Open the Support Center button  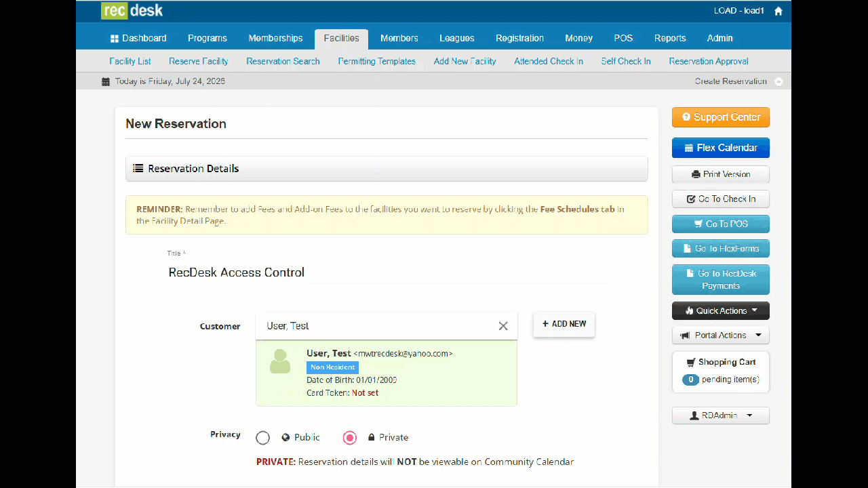point(721,117)
